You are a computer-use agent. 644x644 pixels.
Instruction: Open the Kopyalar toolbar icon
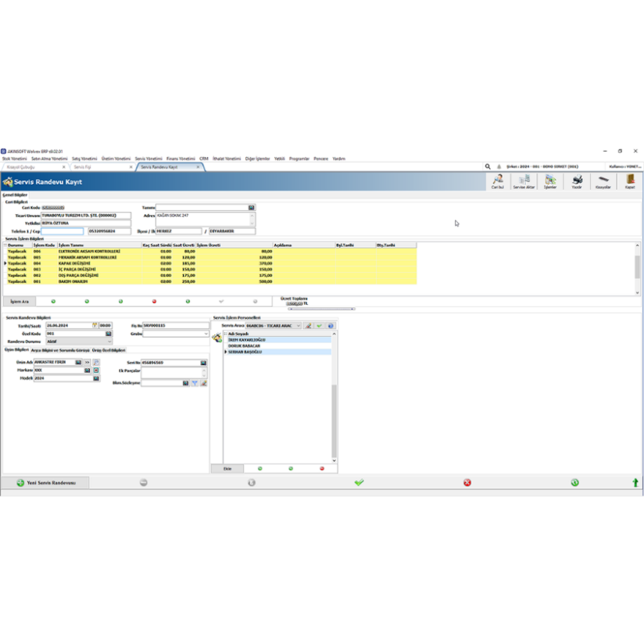click(x=603, y=181)
